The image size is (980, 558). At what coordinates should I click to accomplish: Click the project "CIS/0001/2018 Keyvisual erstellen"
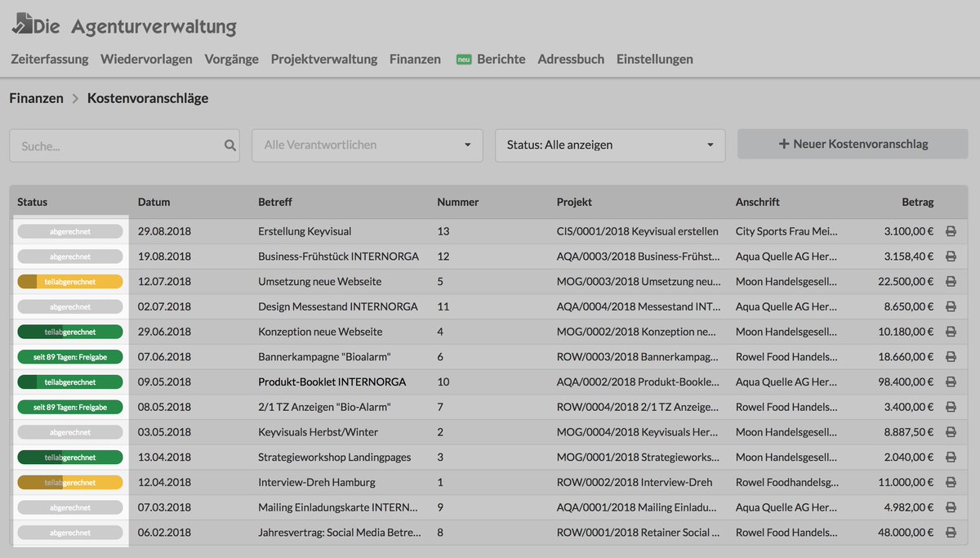click(638, 231)
